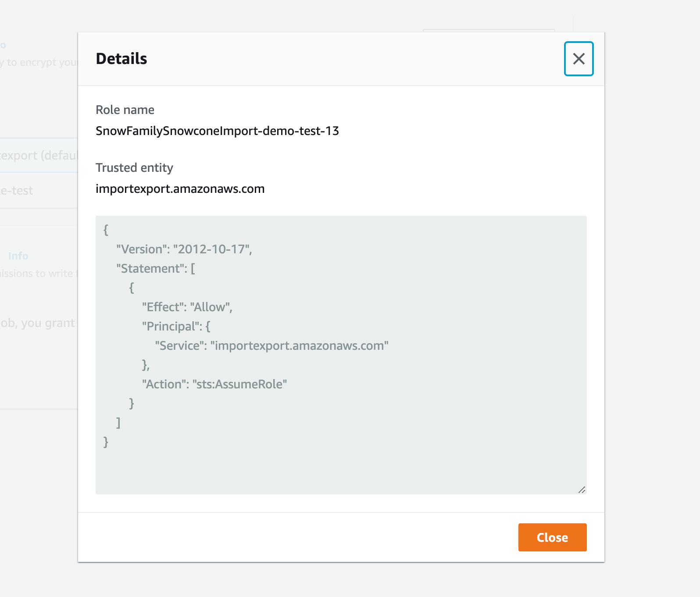Click the Statement array in the policy editor

pyautogui.click(x=156, y=268)
